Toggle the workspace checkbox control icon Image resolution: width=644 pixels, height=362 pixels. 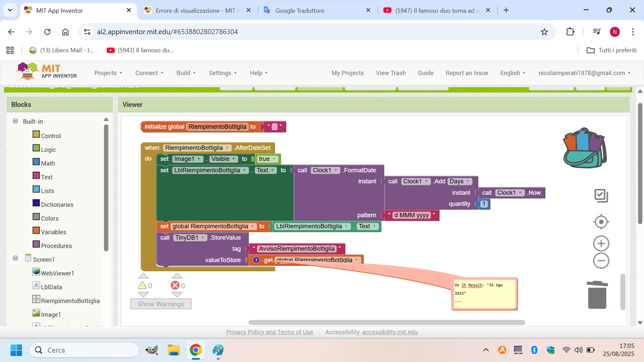601,196
